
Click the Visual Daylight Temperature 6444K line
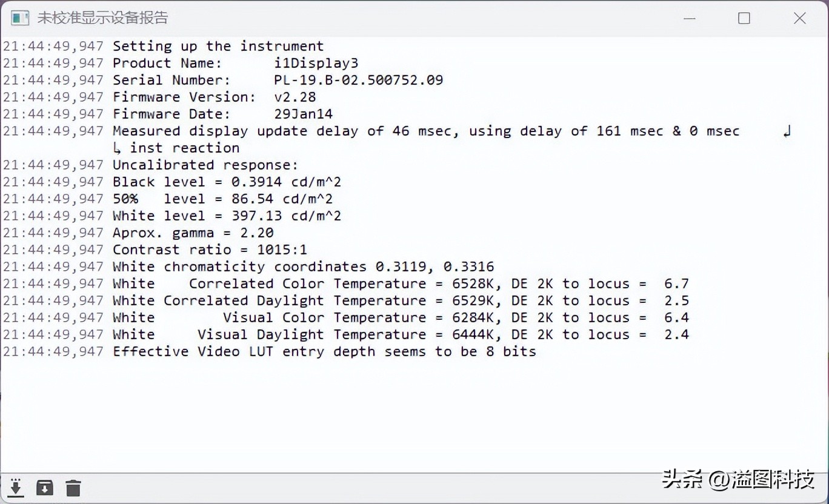pyautogui.click(x=400, y=334)
